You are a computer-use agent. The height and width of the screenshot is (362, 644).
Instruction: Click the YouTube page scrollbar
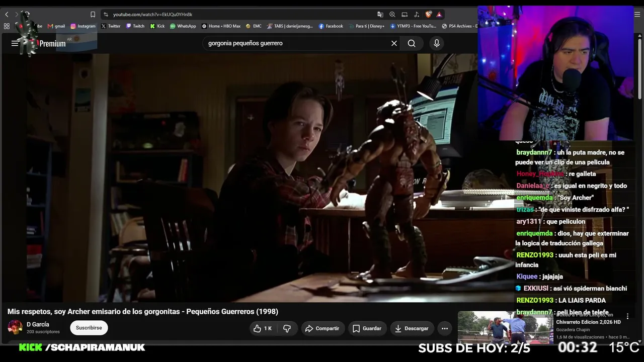640,68
